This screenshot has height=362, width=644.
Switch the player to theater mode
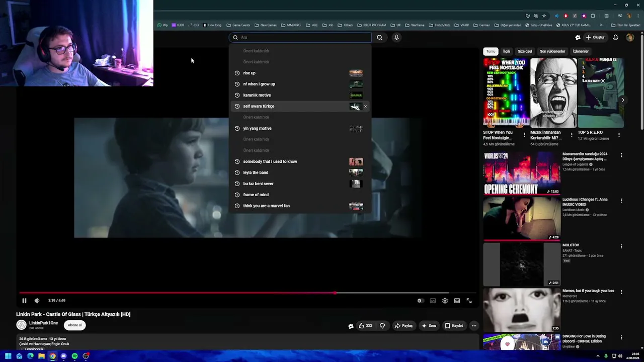pos(457,301)
